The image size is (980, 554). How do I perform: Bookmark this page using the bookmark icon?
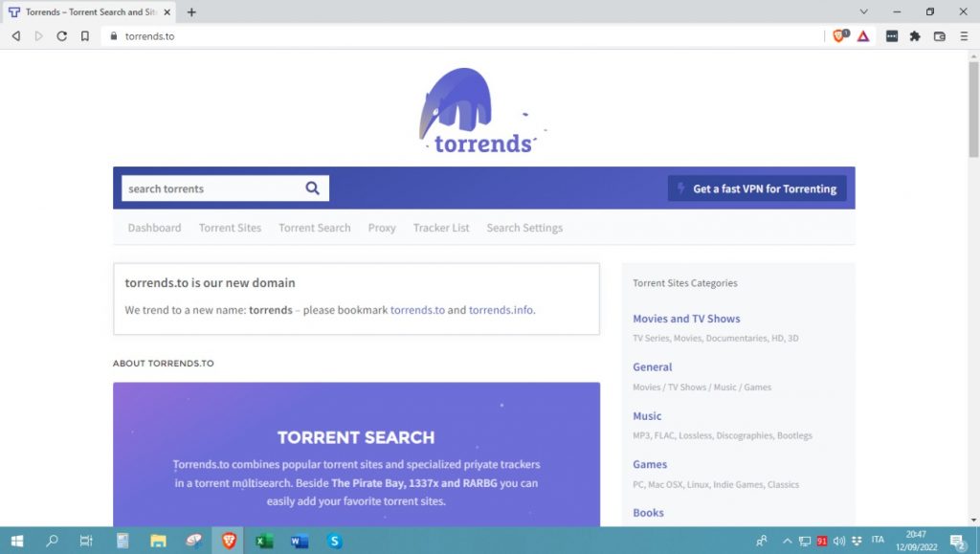pyautogui.click(x=85, y=36)
